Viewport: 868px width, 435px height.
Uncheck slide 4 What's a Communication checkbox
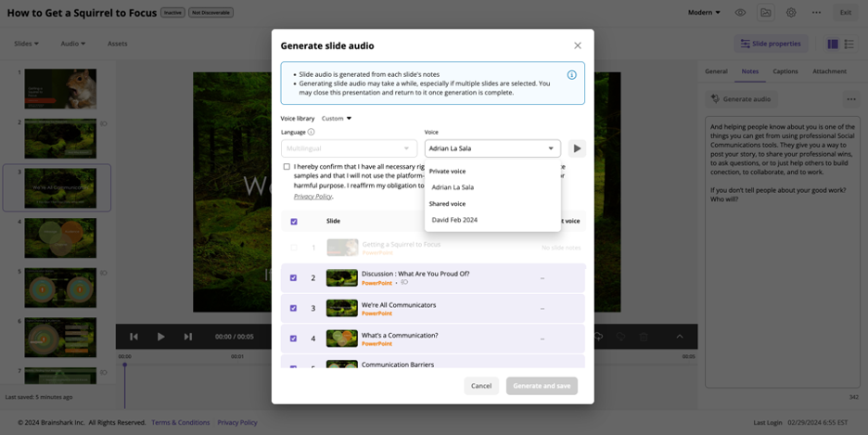[x=293, y=339]
